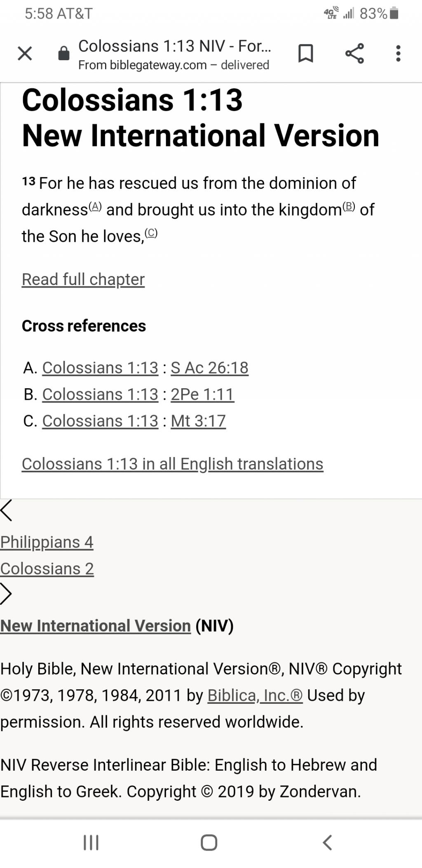Tap the bookmark icon

click(x=305, y=54)
